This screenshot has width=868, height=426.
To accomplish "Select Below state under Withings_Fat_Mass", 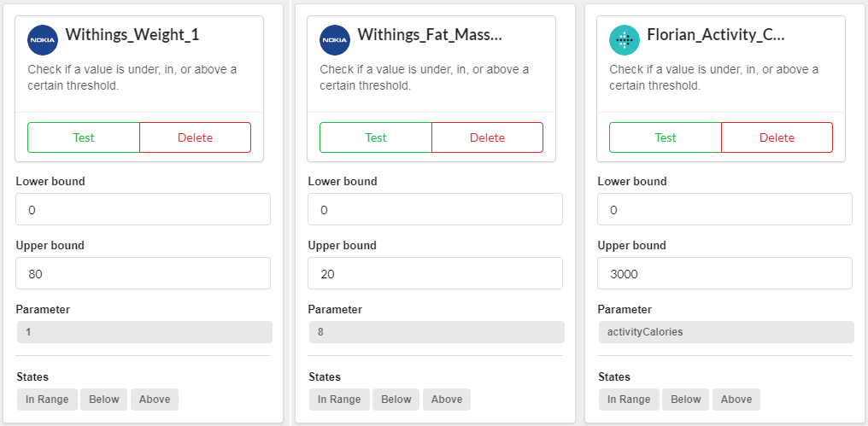I will click(x=396, y=400).
